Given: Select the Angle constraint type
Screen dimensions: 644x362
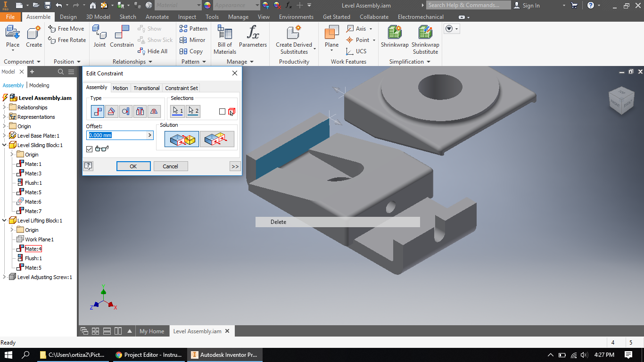Looking at the screenshot, I should pyautogui.click(x=111, y=111).
